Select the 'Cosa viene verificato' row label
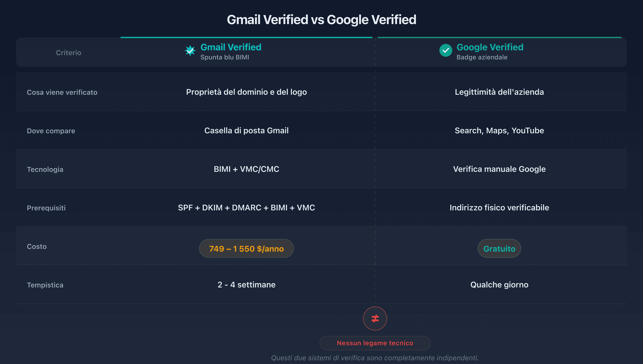This screenshot has height=364, width=643. click(62, 92)
